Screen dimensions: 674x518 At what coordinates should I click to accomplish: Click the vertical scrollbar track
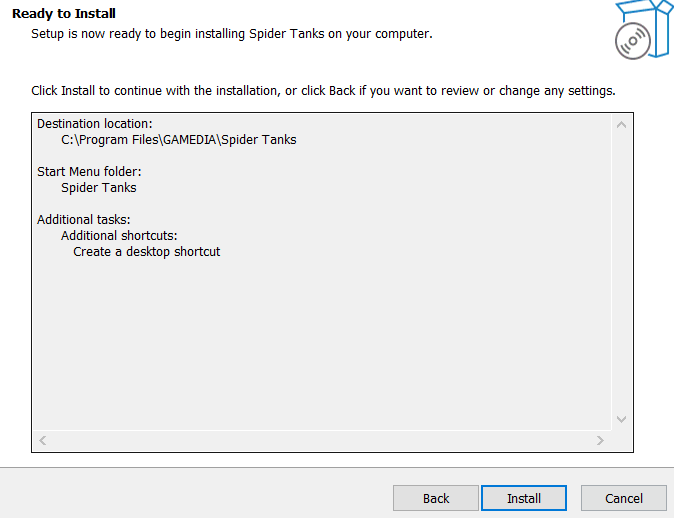[621, 272]
